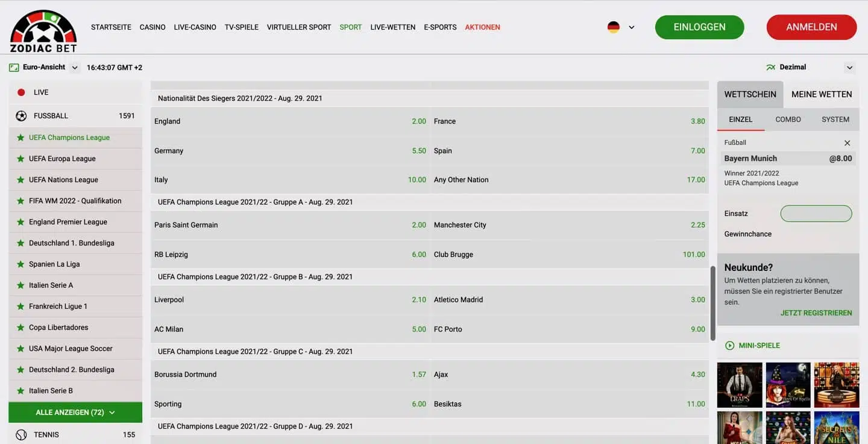Expand Alle Anzeigen (72) leagues list
Viewport: 868px width, 444px height.
tap(75, 413)
